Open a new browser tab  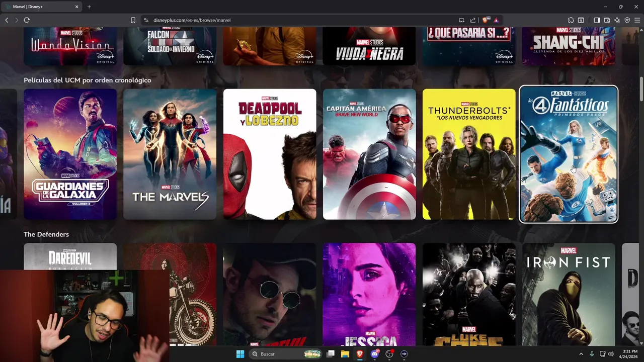[x=89, y=7]
